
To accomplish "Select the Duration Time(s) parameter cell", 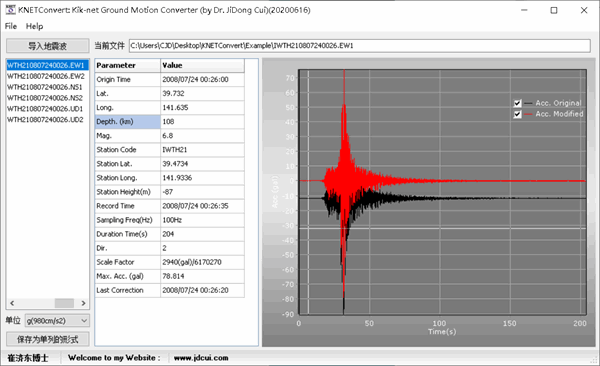I will (x=127, y=234).
